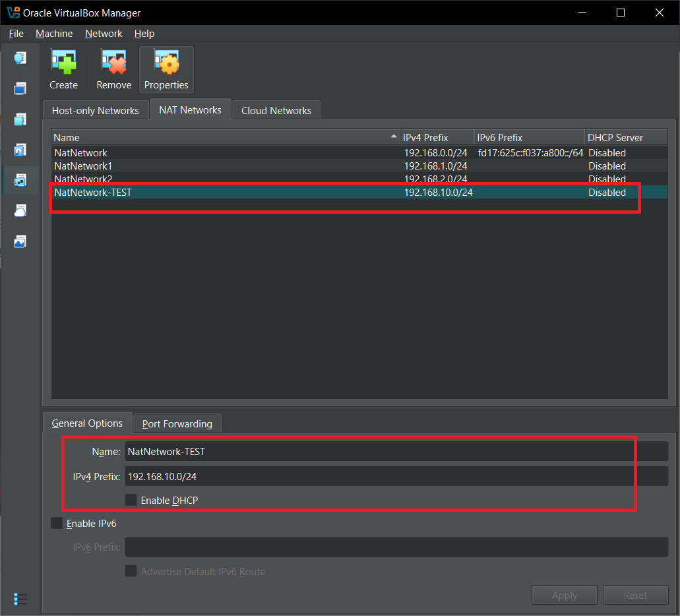
Task: Enable DHCP checkbox for NatNetwork-TEST
Action: pos(131,500)
